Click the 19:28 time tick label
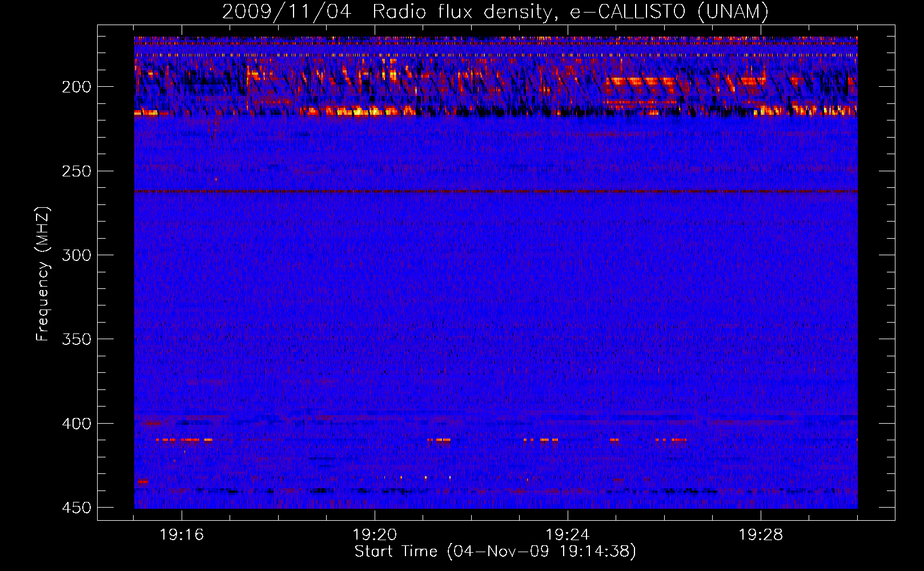Screen dimensions: 924x571 761,535
